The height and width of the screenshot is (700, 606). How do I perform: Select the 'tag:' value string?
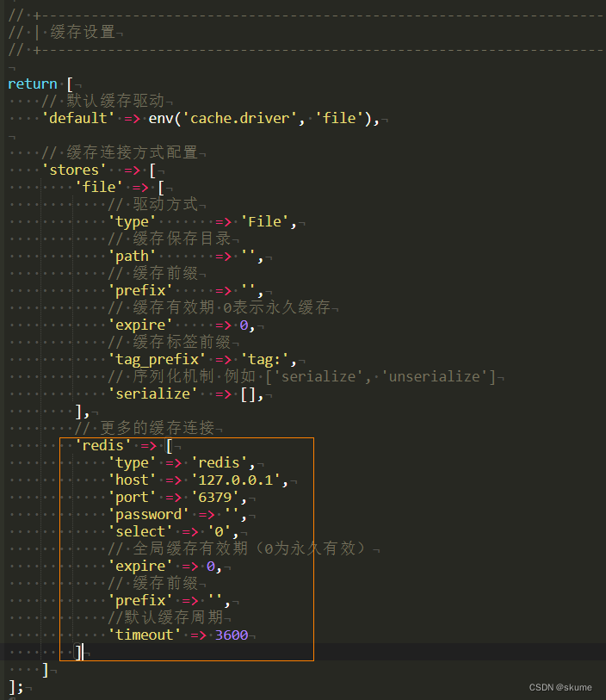(264, 359)
